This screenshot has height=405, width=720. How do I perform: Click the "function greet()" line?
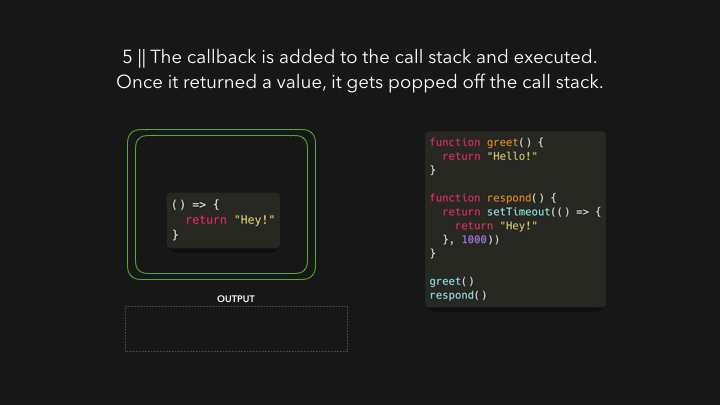coord(487,142)
